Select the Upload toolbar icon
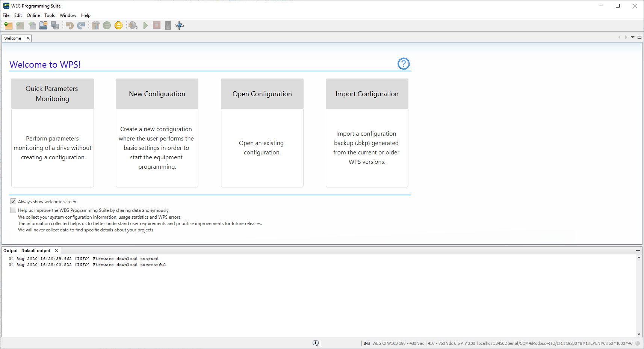644x349 pixels. click(x=118, y=25)
